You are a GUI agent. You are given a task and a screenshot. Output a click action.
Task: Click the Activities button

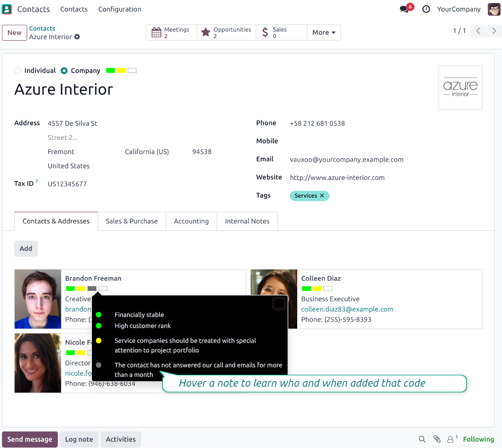tap(121, 440)
